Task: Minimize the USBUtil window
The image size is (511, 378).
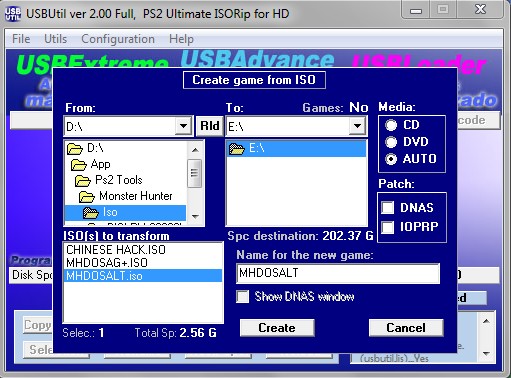Action: pyautogui.click(x=416, y=10)
